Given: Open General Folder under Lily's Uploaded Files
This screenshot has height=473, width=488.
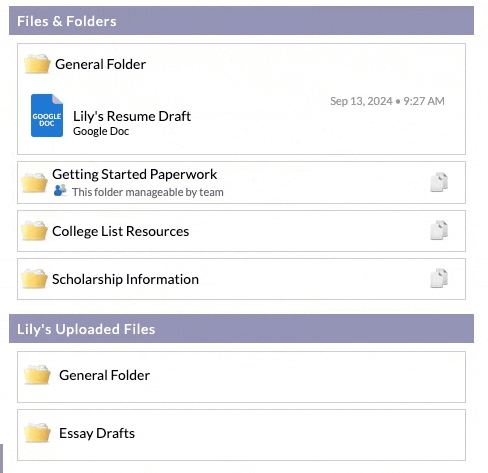Looking at the screenshot, I should 241,377.
